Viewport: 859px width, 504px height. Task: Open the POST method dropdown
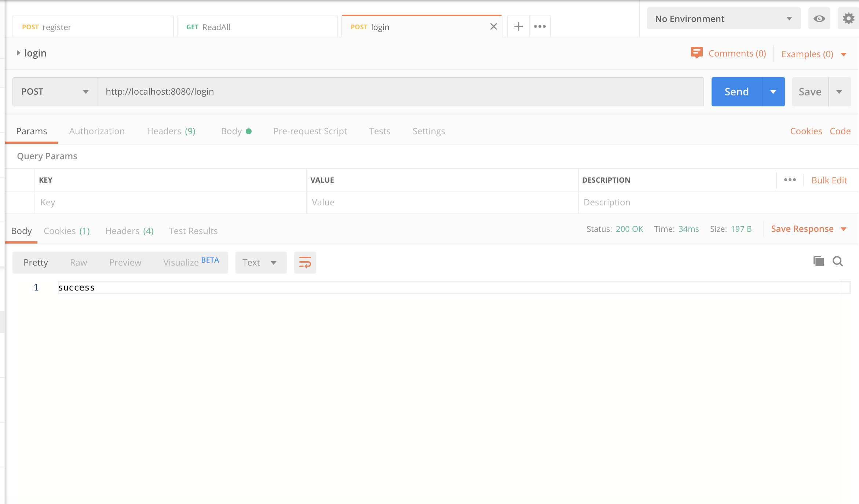(55, 92)
